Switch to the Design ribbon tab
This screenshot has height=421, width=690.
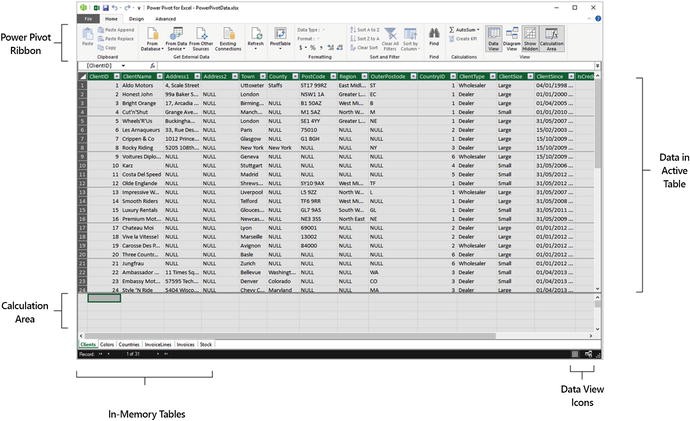click(136, 19)
